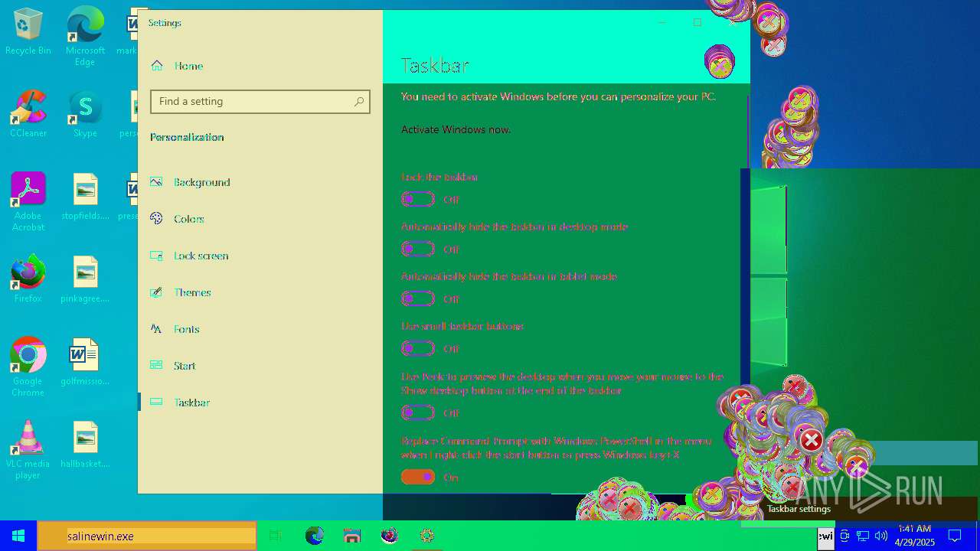Open the Fonts settings page

(x=260, y=329)
